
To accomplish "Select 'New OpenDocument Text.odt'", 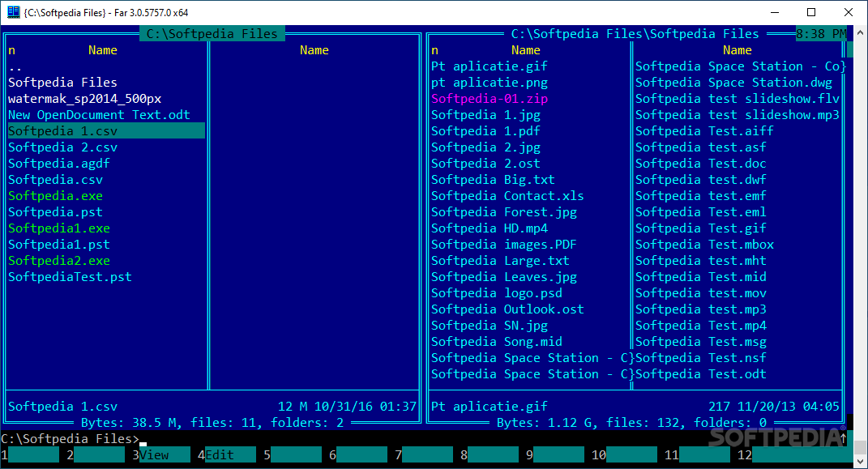I will click(x=99, y=115).
